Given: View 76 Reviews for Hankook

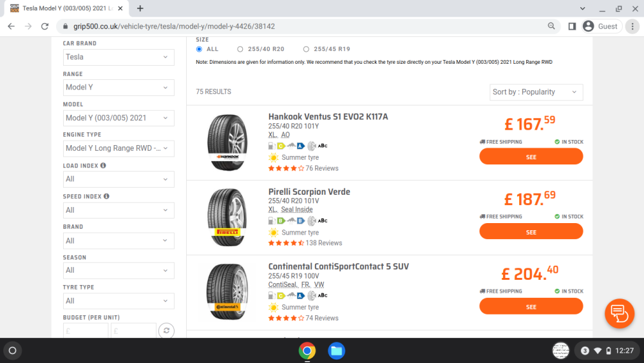Looking at the screenshot, I should click(322, 168).
